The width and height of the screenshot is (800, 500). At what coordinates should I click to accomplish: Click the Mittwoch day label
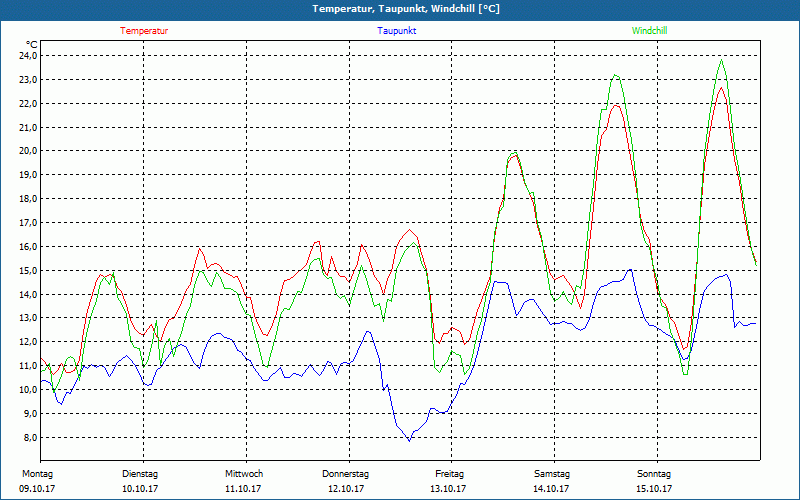coord(244,474)
